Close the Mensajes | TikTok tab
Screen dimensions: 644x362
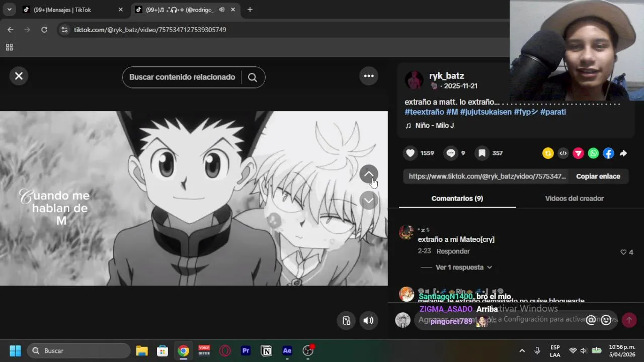(x=120, y=10)
